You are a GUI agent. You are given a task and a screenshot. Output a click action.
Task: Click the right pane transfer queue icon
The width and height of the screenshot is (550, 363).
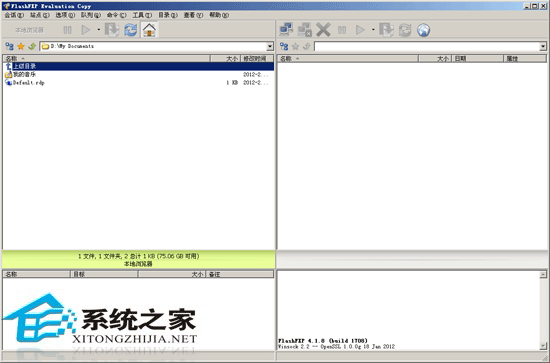(386, 30)
